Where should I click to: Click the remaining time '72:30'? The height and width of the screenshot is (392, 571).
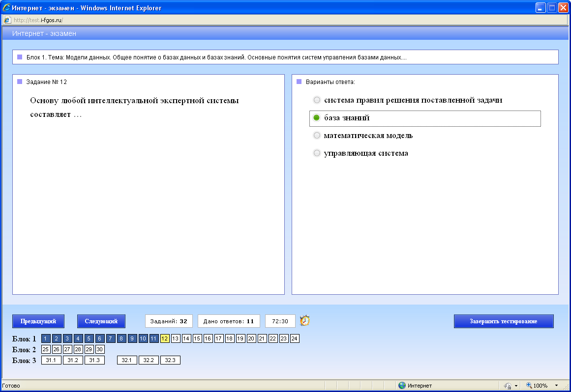[x=280, y=321]
